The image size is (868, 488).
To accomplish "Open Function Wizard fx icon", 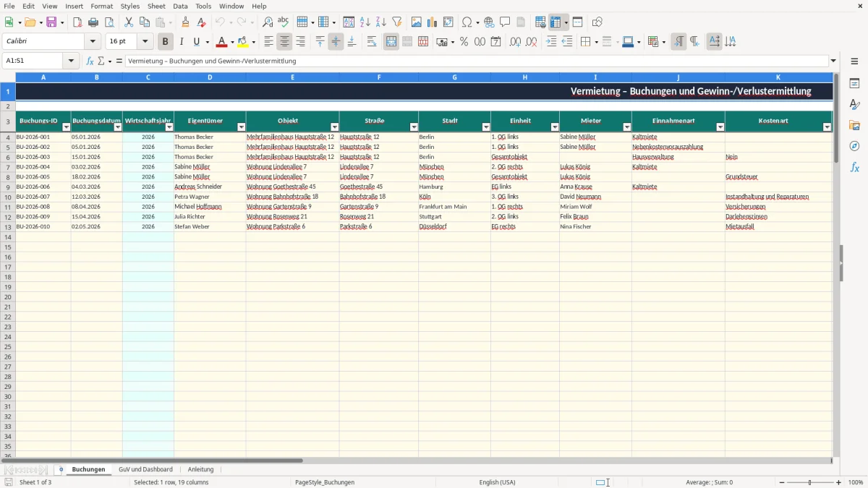I will click(90, 61).
